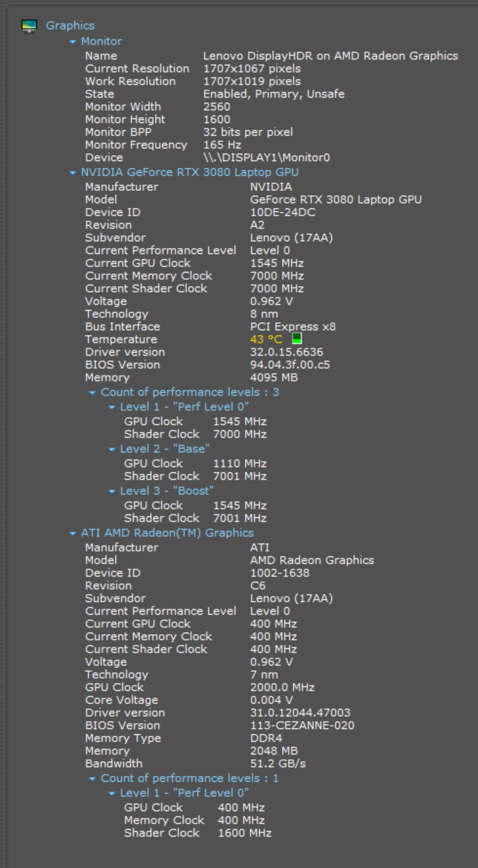Collapse "Count of performance levels : 1"
Viewport: 478px width, 868px height.
tap(93, 779)
